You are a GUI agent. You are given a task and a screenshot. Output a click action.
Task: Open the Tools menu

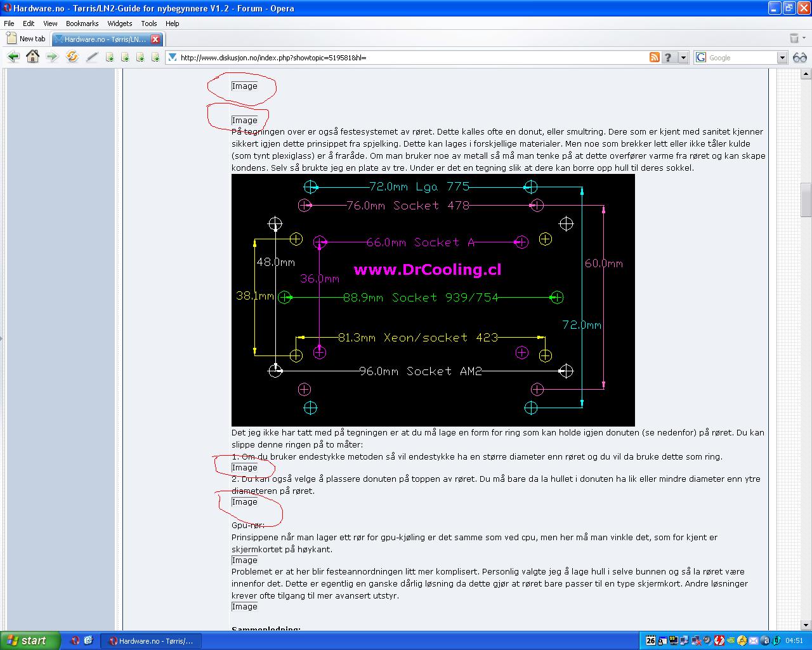[x=149, y=23]
